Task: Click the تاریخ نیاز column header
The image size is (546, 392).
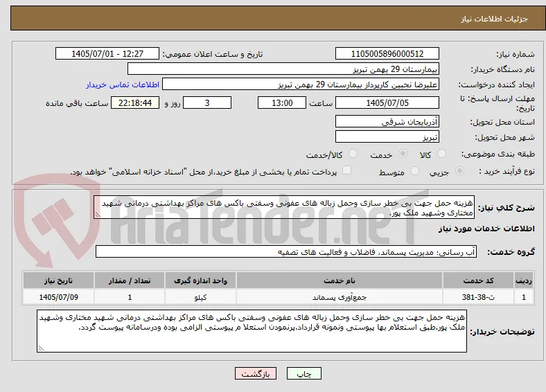Action: [x=58, y=280]
